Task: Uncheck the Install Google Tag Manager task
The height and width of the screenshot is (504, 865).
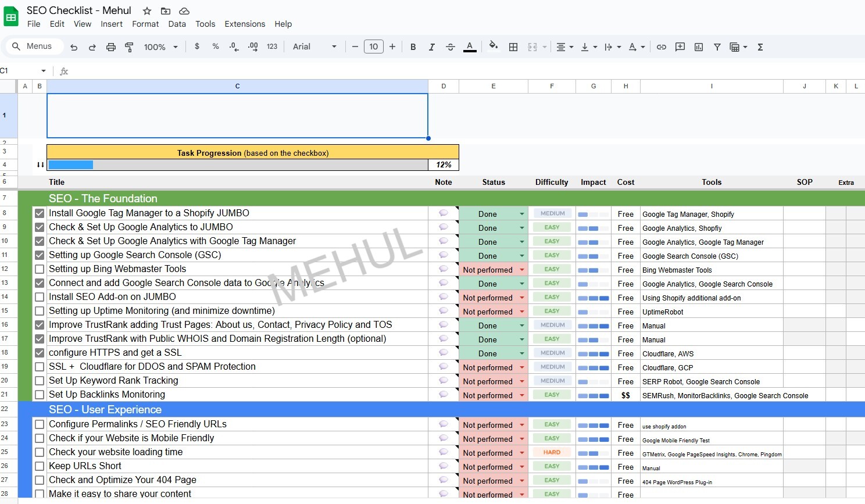Action: pos(39,213)
